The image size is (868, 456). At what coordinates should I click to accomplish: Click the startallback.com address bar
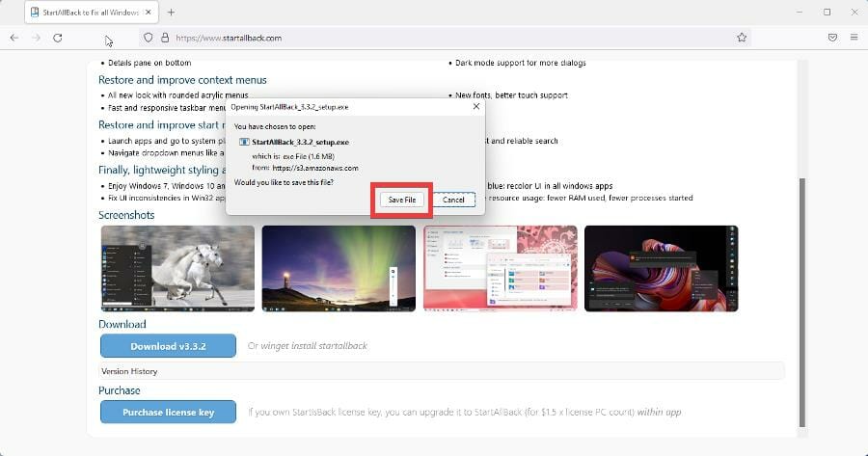pos(445,38)
